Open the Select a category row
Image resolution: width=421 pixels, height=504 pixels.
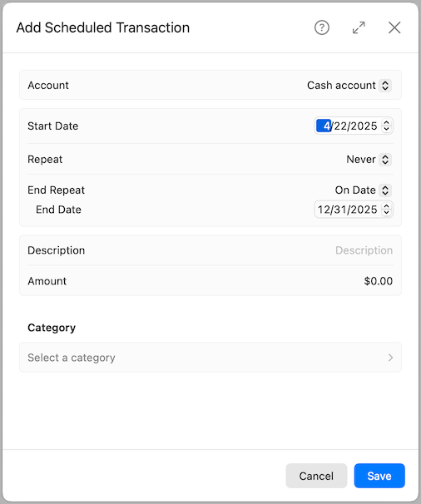click(210, 358)
